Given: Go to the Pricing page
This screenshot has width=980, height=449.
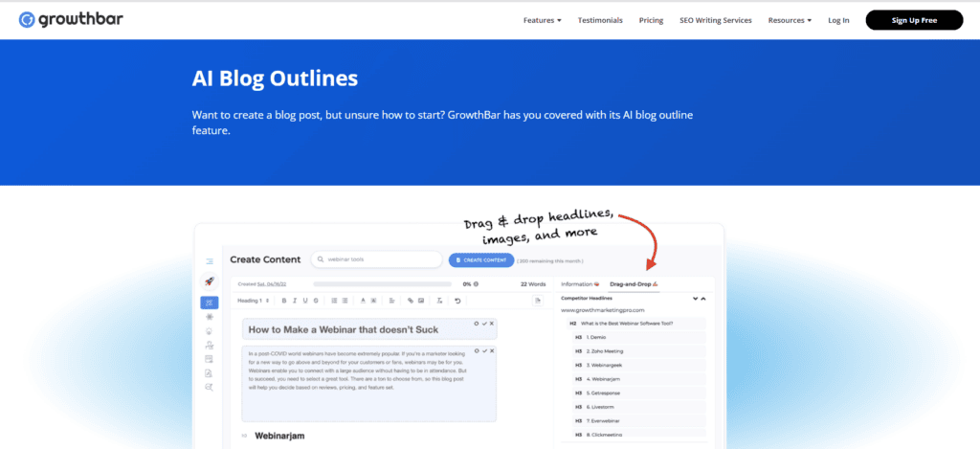Looking at the screenshot, I should [x=651, y=20].
